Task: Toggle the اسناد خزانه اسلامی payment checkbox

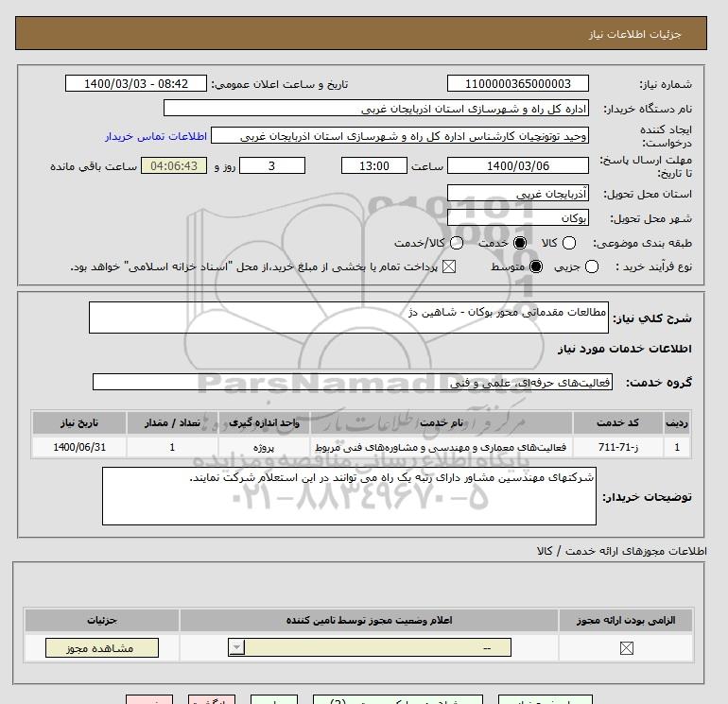Action: pyautogui.click(x=448, y=266)
